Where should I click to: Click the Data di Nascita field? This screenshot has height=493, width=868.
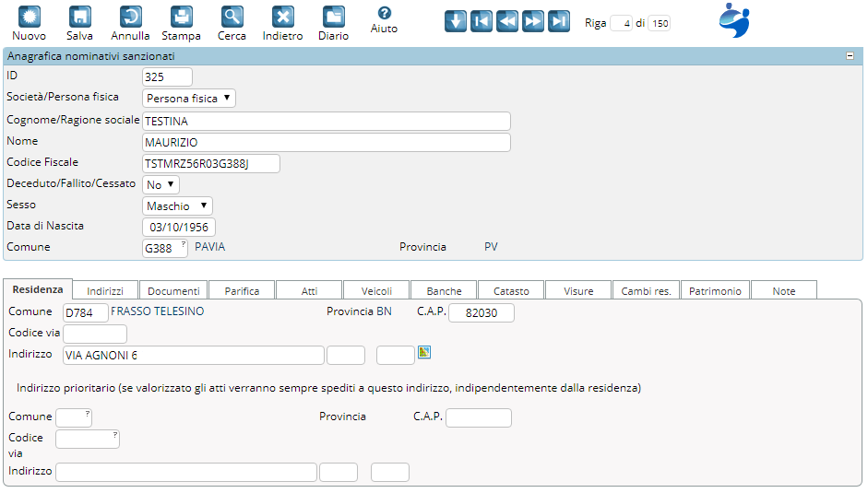coord(179,228)
